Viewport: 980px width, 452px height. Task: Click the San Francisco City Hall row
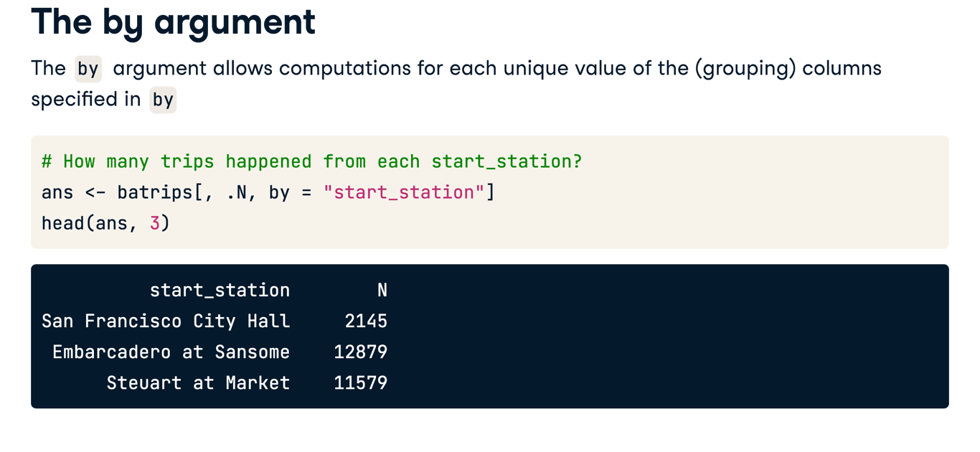215,321
